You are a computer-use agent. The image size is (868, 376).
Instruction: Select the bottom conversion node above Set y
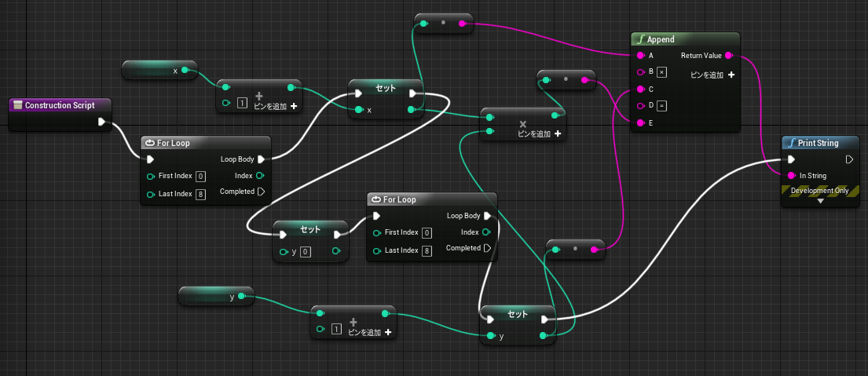coord(575,250)
